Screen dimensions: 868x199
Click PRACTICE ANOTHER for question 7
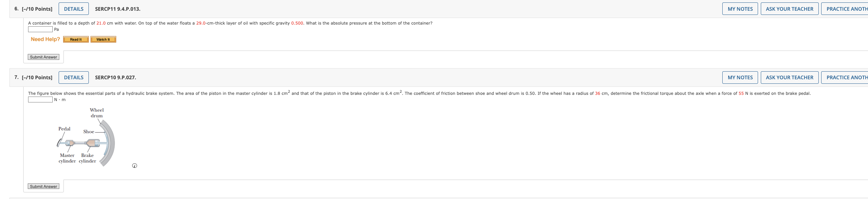[845, 78]
